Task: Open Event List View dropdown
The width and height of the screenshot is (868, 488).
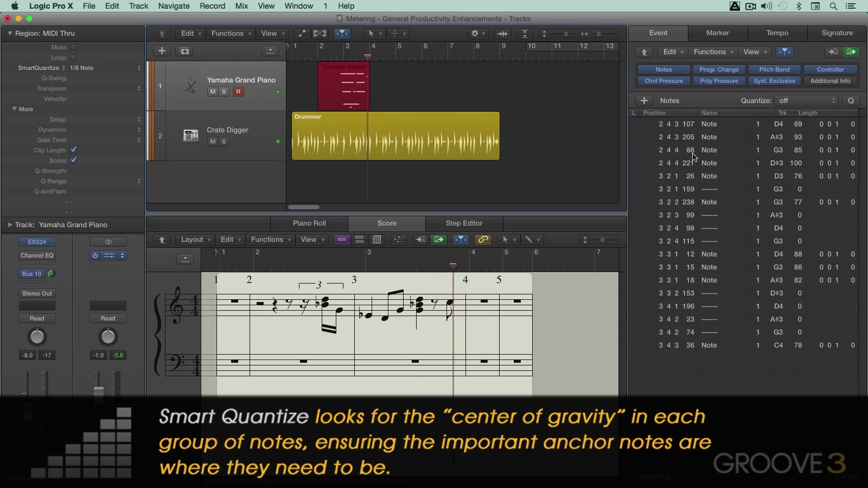Action: [x=755, y=52]
